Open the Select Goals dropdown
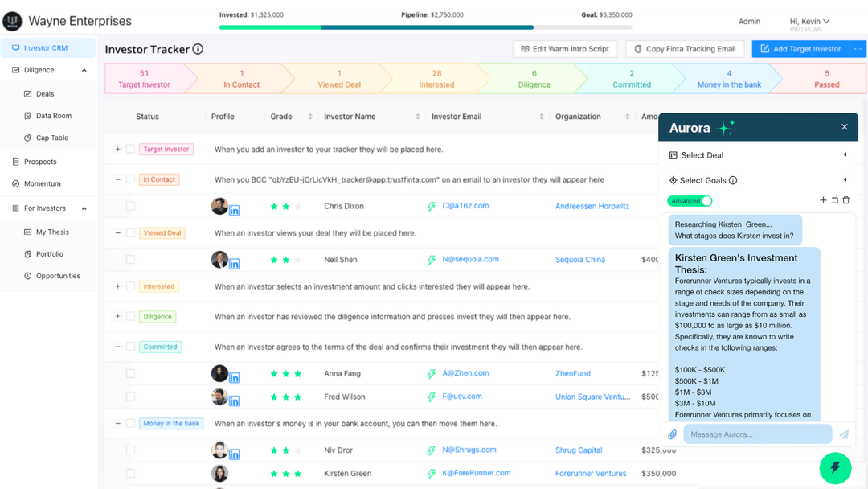Viewport: 868px width, 489px height. (x=759, y=180)
